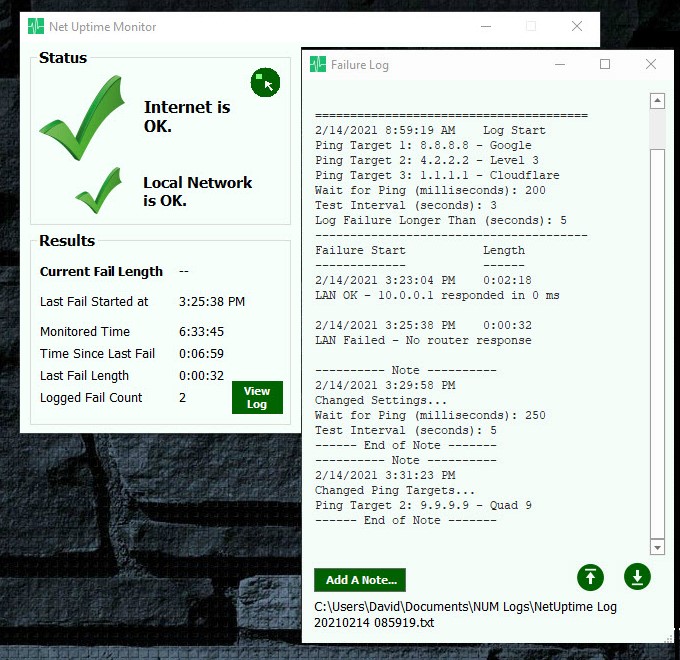Jump to top of log with the up-arrow button
Image resolution: width=680 pixels, height=660 pixels.
(590, 577)
